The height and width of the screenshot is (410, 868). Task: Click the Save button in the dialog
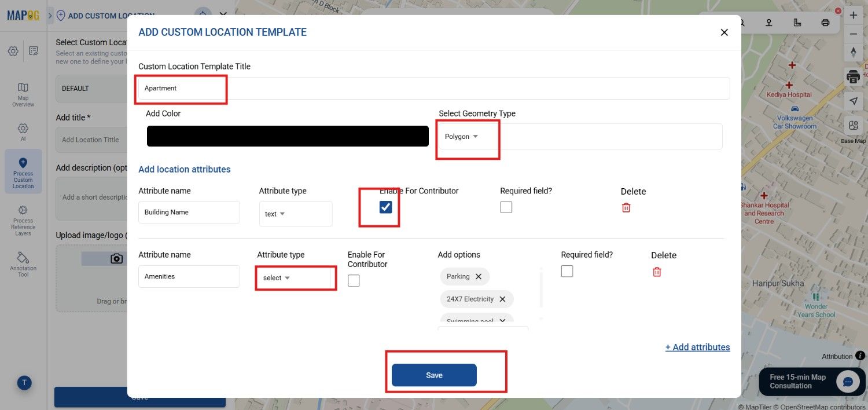[434, 375]
